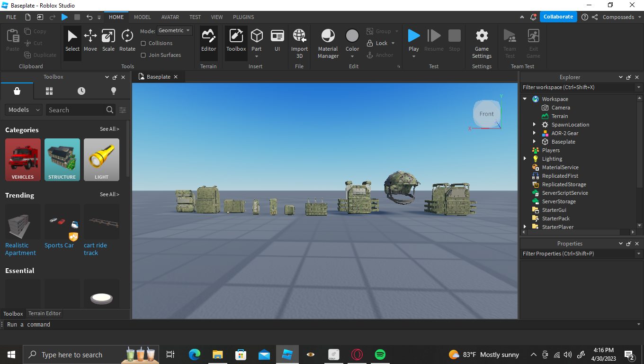This screenshot has height=364, width=644.
Task: Open Toolbox Inventory grid tab
Action: click(x=49, y=91)
